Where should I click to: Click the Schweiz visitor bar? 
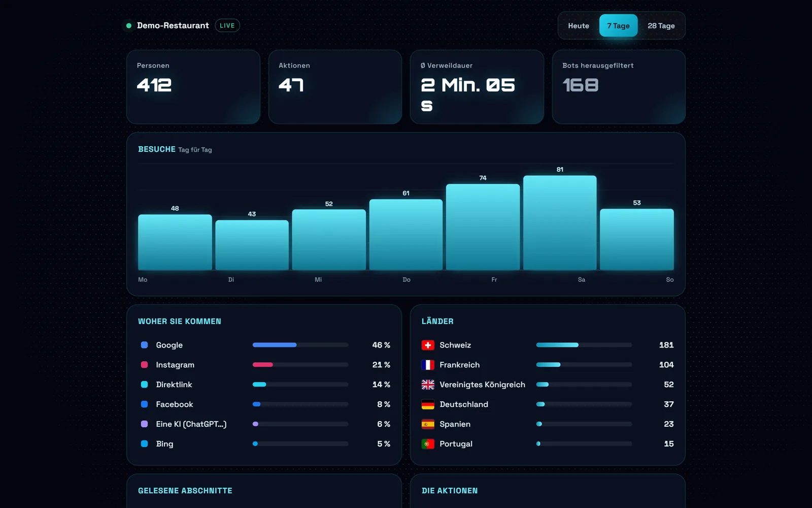584,345
